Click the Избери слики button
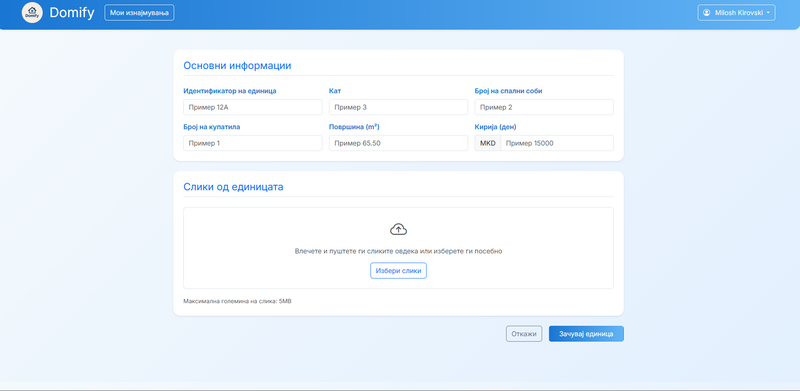This screenshot has width=800, height=391. click(398, 271)
